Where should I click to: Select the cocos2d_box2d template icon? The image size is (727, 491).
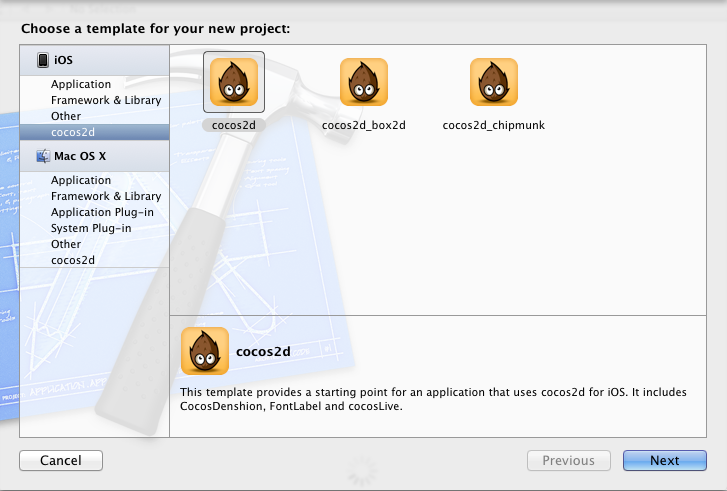pos(364,82)
